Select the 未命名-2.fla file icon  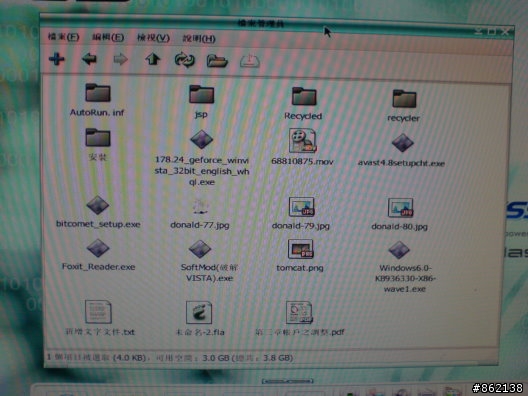199,312
